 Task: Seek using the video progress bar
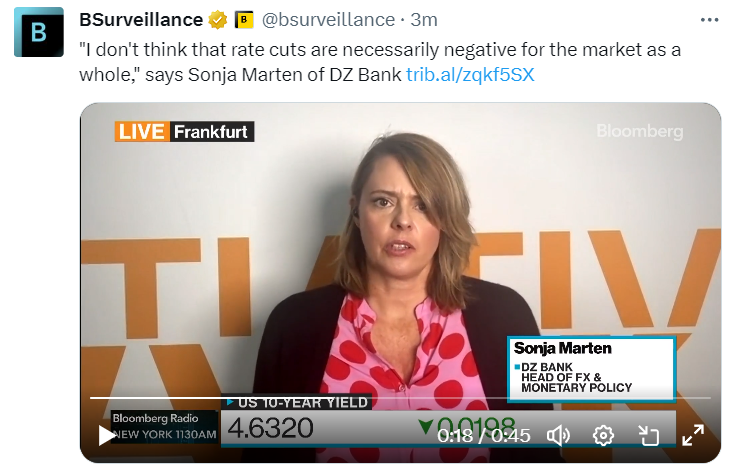pyautogui.click(x=400, y=398)
